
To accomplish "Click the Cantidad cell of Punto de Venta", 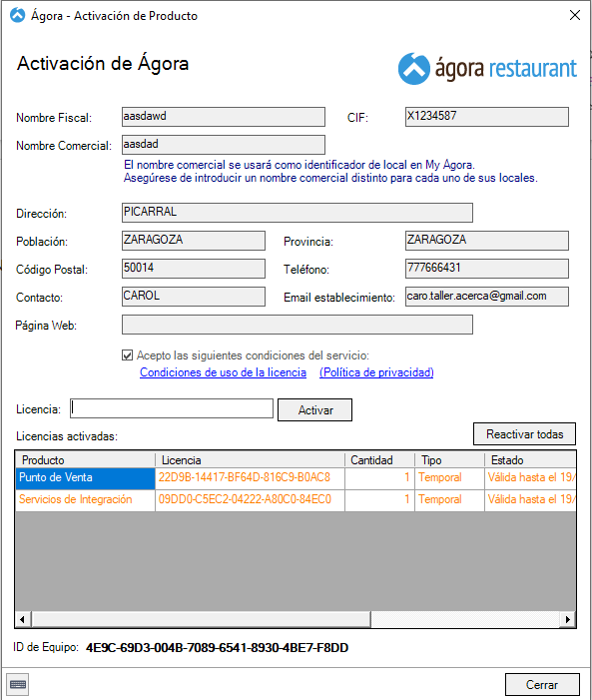I will 380,478.
